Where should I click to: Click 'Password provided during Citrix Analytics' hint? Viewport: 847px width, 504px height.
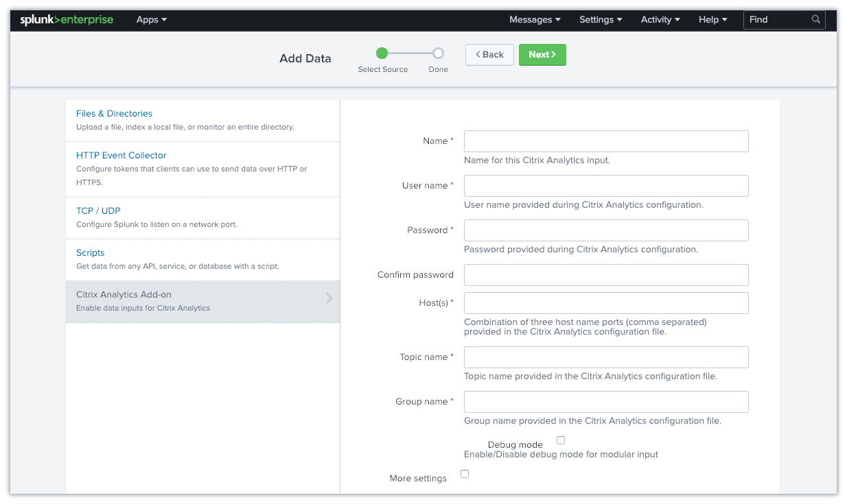[581, 250]
